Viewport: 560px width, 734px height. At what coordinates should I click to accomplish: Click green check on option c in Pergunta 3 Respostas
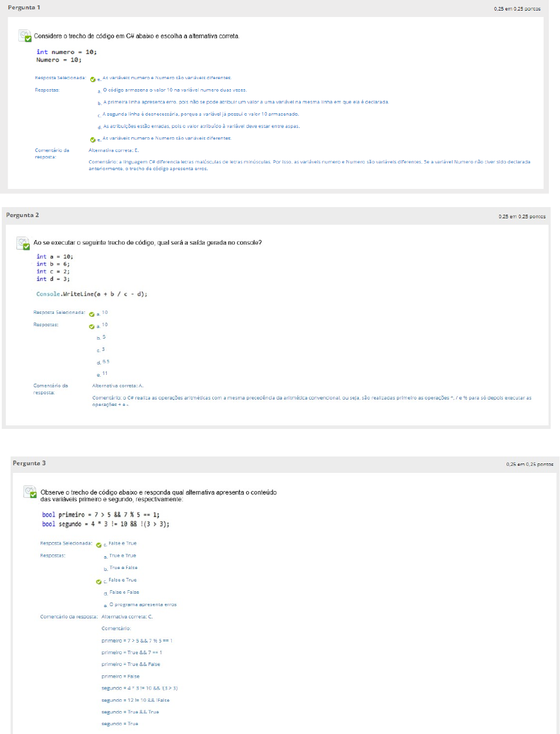point(99,581)
